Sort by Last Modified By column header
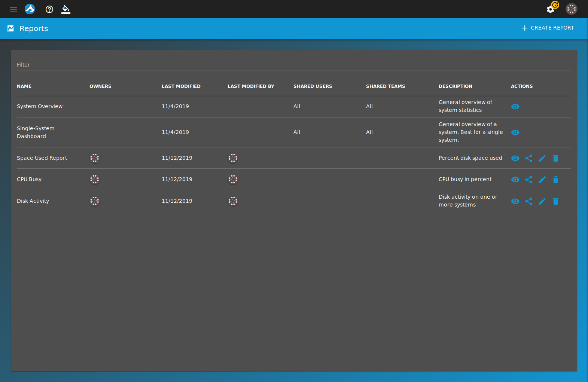The height and width of the screenshot is (382, 588). coord(251,86)
